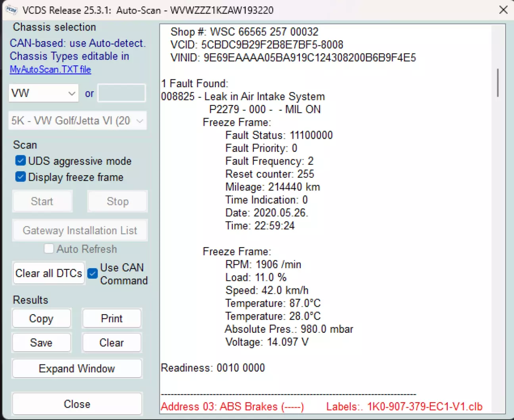The height and width of the screenshot is (420, 514).
Task: Click the results pane vertical scrollbar thumb
Action: pos(498,83)
